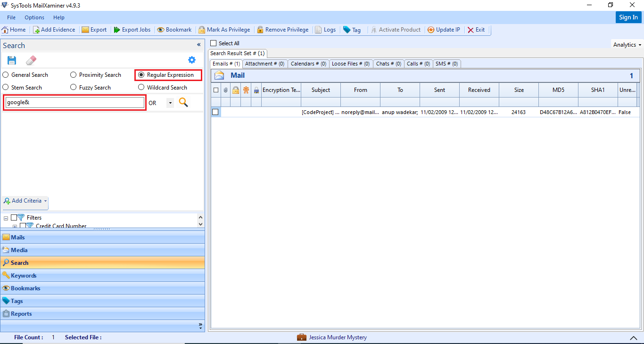Check the Select All checkbox
This screenshot has width=644, height=344.
coord(213,42)
